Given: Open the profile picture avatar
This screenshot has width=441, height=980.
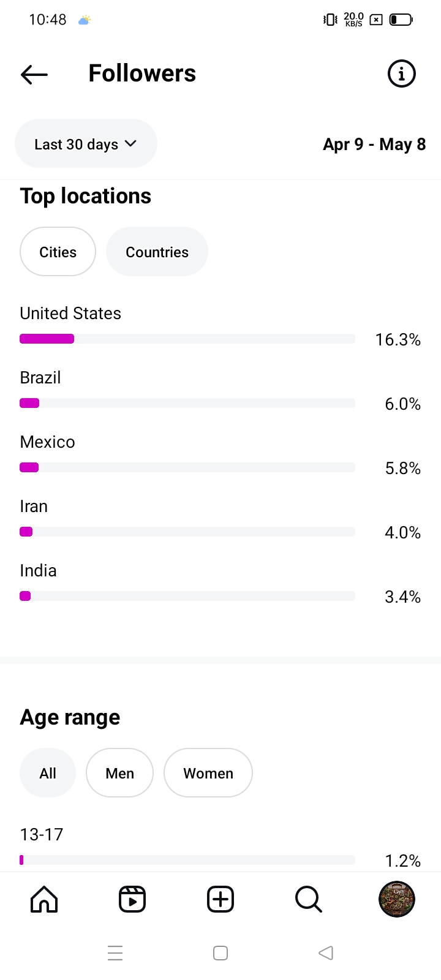Looking at the screenshot, I should [397, 900].
